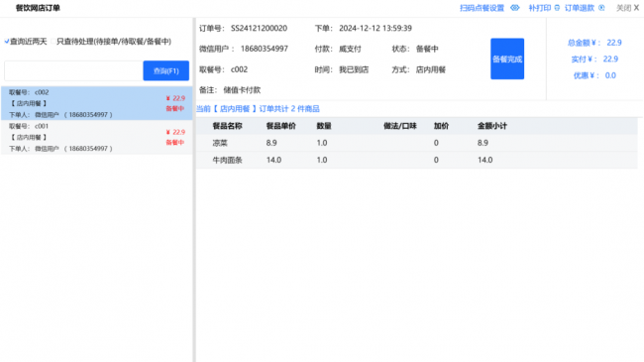Click the 查询(F1) search button
The height and width of the screenshot is (362, 644).
click(165, 70)
